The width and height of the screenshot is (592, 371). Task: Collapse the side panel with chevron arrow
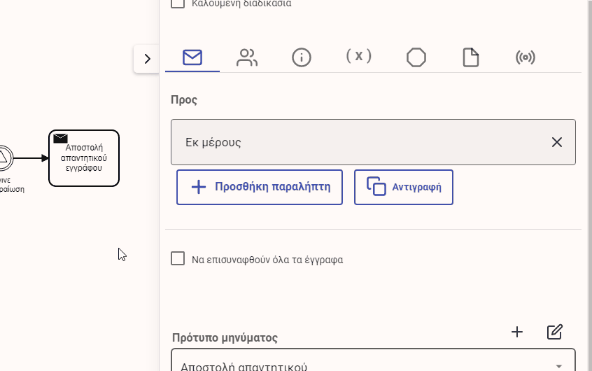147,59
